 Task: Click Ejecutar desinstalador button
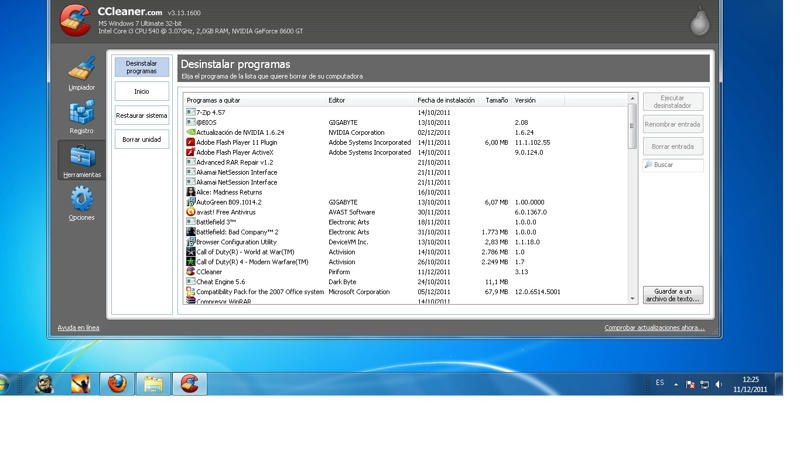[x=672, y=102]
